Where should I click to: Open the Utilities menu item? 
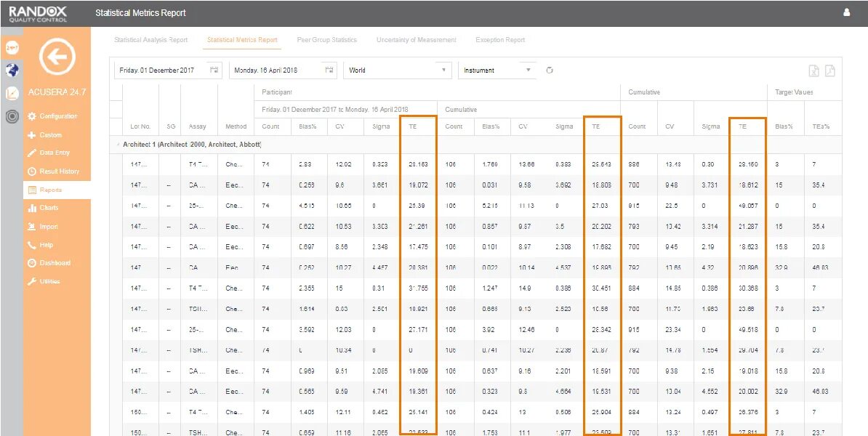(57, 282)
